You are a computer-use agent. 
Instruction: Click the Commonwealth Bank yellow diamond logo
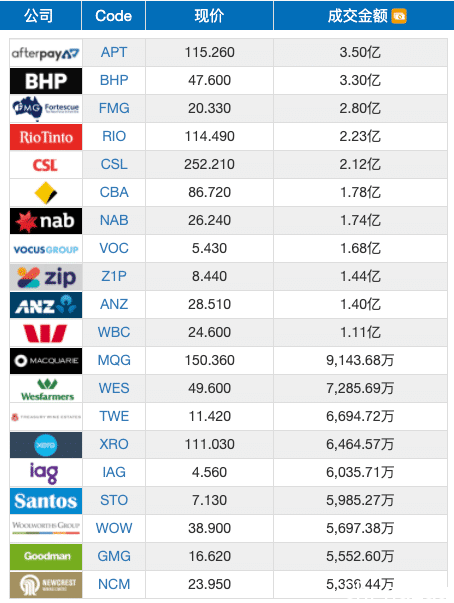point(46,193)
